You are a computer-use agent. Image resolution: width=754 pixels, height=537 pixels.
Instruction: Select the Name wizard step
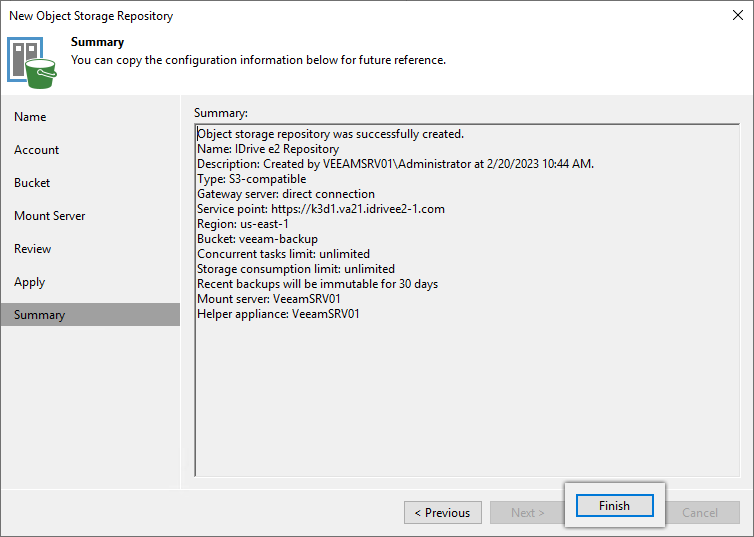(x=30, y=117)
